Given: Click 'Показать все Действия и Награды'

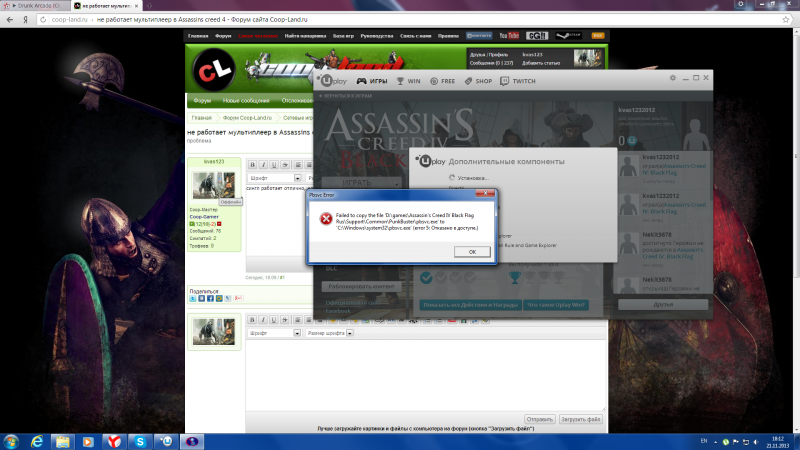Looking at the screenshot, I should point(470,305).
